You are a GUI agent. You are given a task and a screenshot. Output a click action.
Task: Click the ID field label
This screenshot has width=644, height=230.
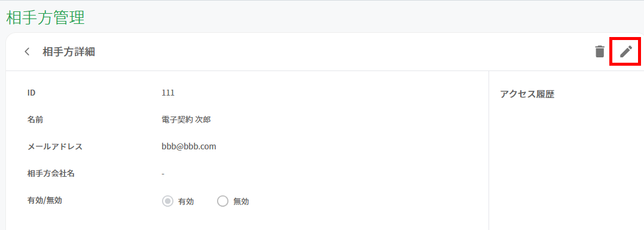[x=31, y=93]
